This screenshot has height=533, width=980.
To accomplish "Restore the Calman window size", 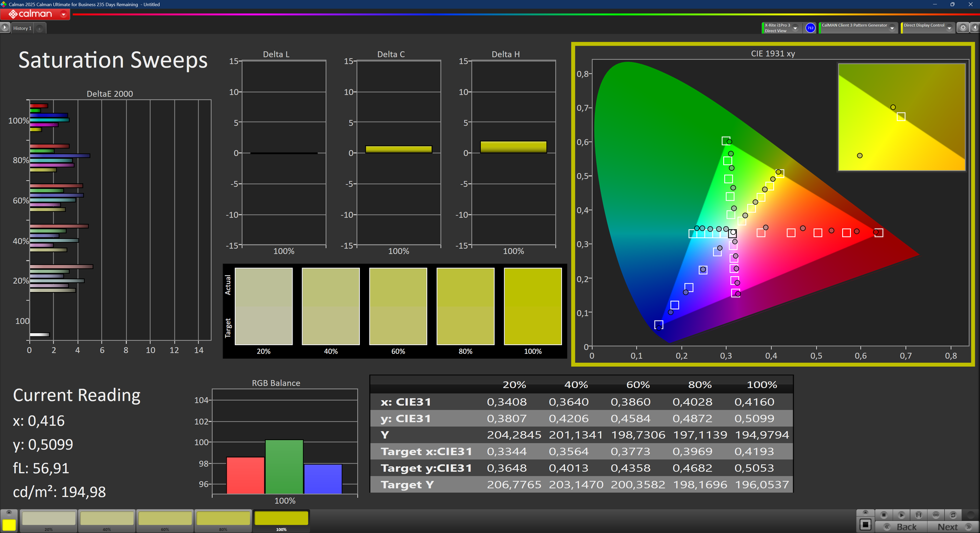I will (952, 4).
